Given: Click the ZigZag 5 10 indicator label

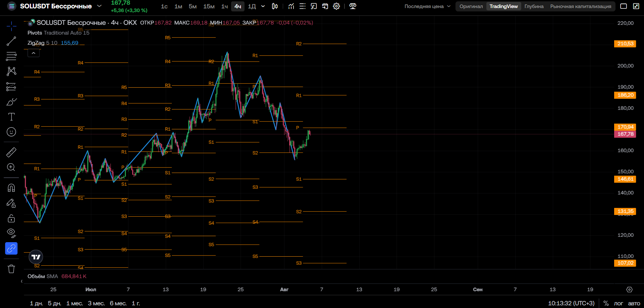Looking at the screenshot, I should tap(42, 43).
